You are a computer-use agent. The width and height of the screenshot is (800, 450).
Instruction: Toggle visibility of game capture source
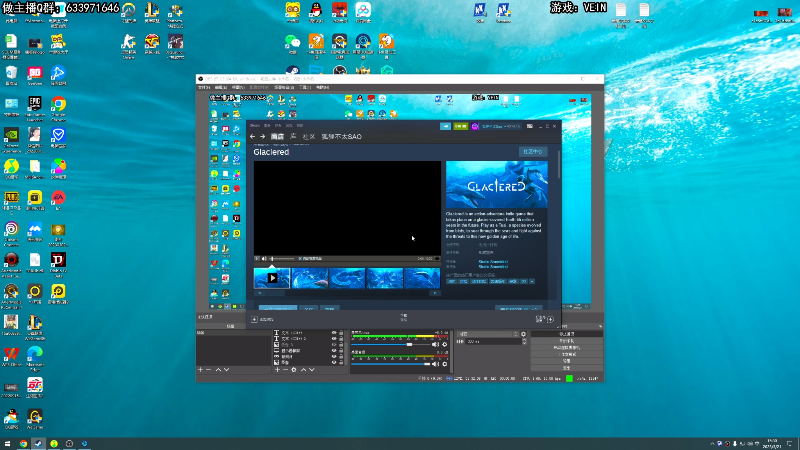point(334,357)
